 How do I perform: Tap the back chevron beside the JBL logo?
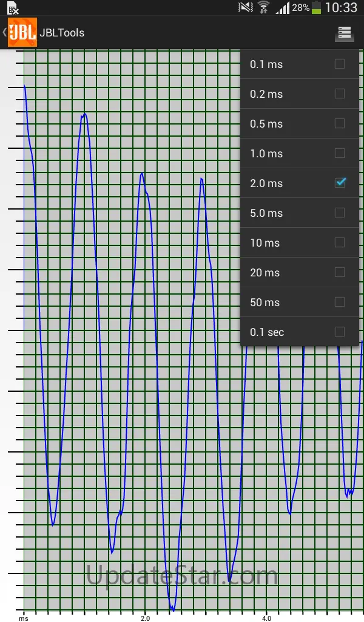click(x=4, y=32)
